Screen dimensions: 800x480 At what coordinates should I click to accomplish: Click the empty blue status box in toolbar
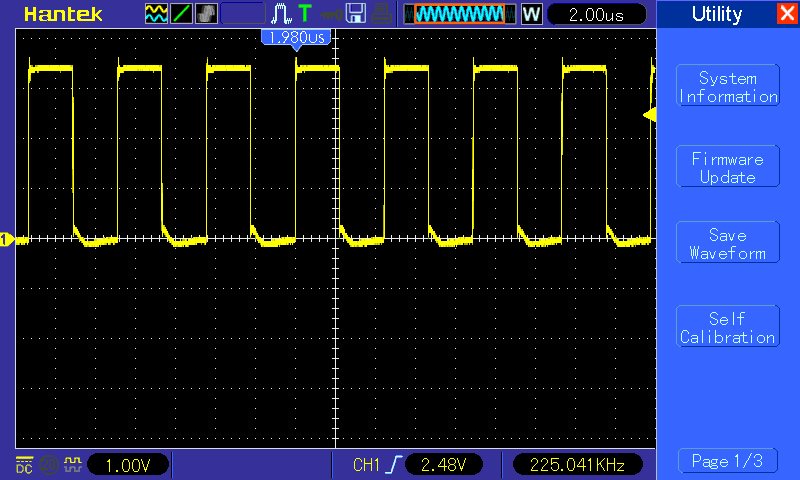click(x=243, y=14)
